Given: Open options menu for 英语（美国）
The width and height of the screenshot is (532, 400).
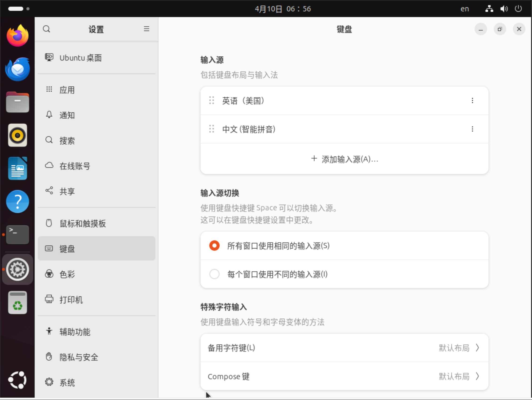Looking at the screenshot, I should coord(472,101).
